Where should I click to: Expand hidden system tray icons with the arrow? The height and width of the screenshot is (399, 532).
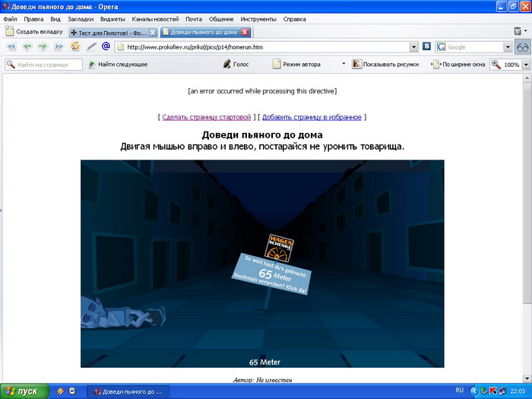pos(473,391)
